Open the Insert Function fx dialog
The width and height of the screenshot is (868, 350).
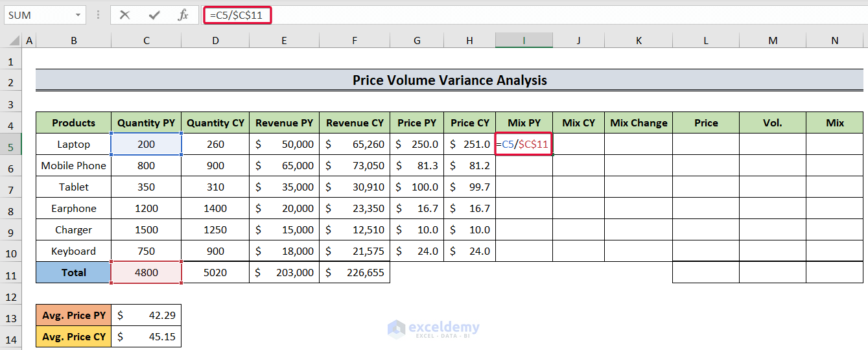(183, 15)
